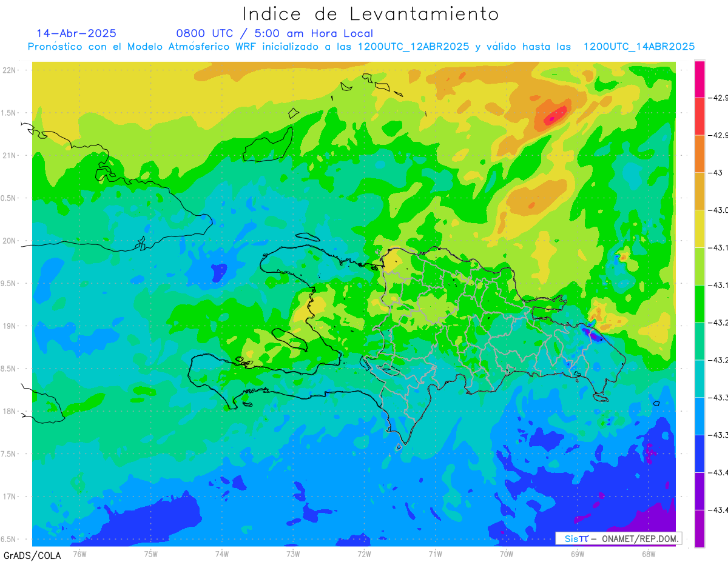The image size is (728, 562).
Task: Select the 20N latitude label
Action: coord(10,241)
